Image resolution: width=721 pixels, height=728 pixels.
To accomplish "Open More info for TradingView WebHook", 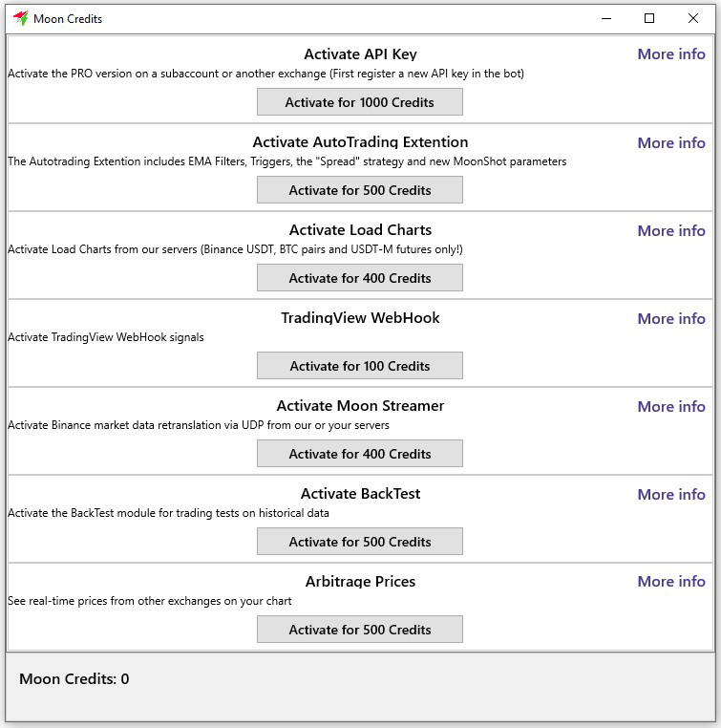I will click(671, 318).
